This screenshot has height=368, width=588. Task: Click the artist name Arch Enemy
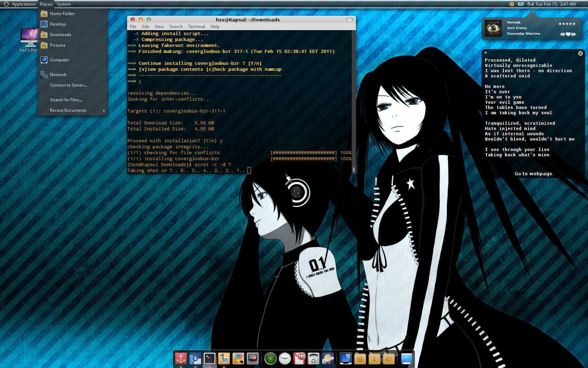[517, 28]
